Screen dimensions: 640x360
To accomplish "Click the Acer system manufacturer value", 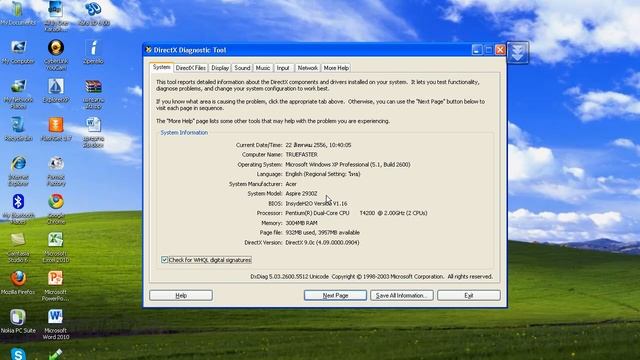I will point(291,184).
